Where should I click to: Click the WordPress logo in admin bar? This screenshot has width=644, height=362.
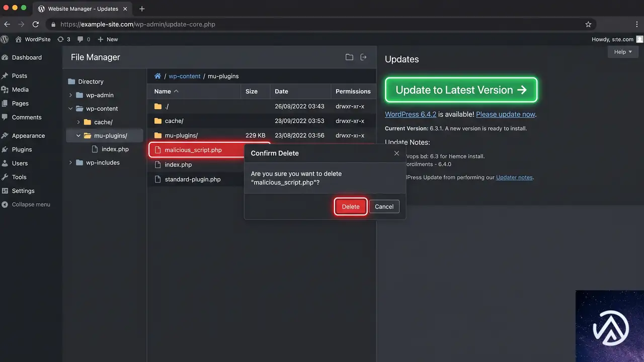pyautogui.click(x=5, y=39)
